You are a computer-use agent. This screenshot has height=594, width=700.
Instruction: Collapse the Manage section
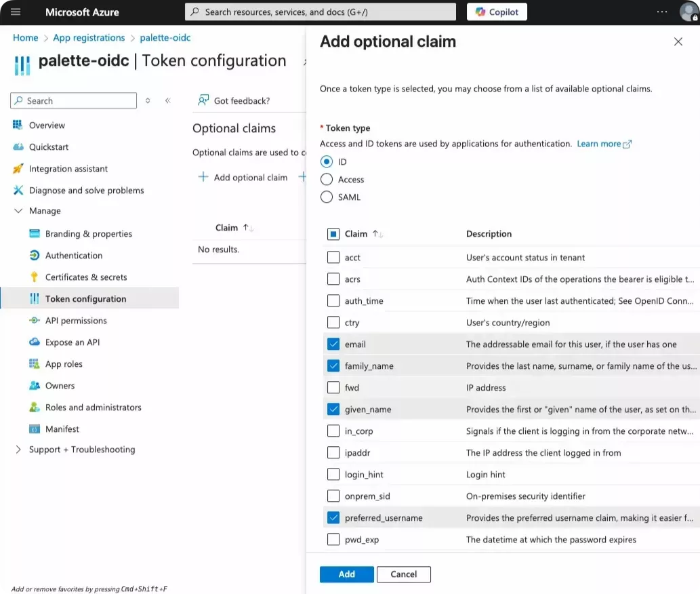tap(19, 210)
